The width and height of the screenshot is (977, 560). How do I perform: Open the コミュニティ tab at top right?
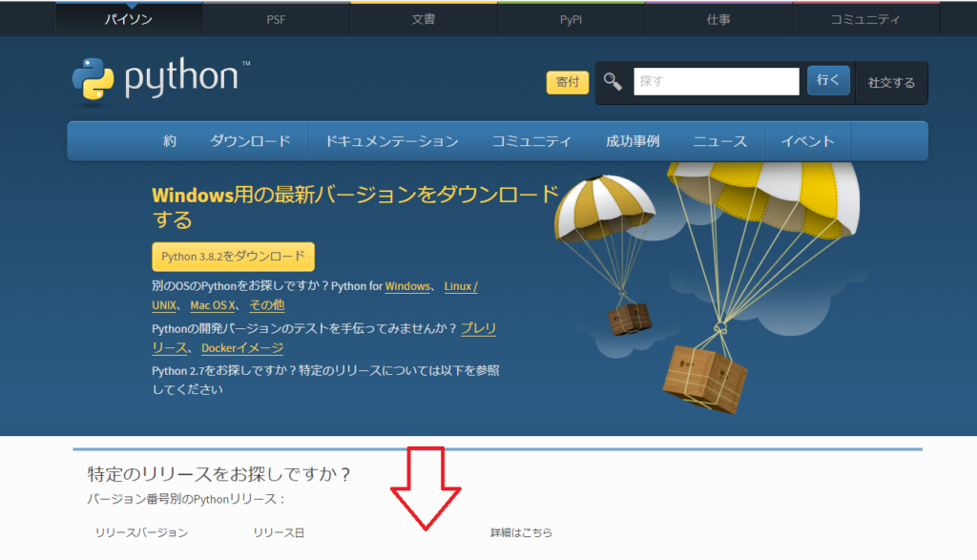[x=864, y=16]
